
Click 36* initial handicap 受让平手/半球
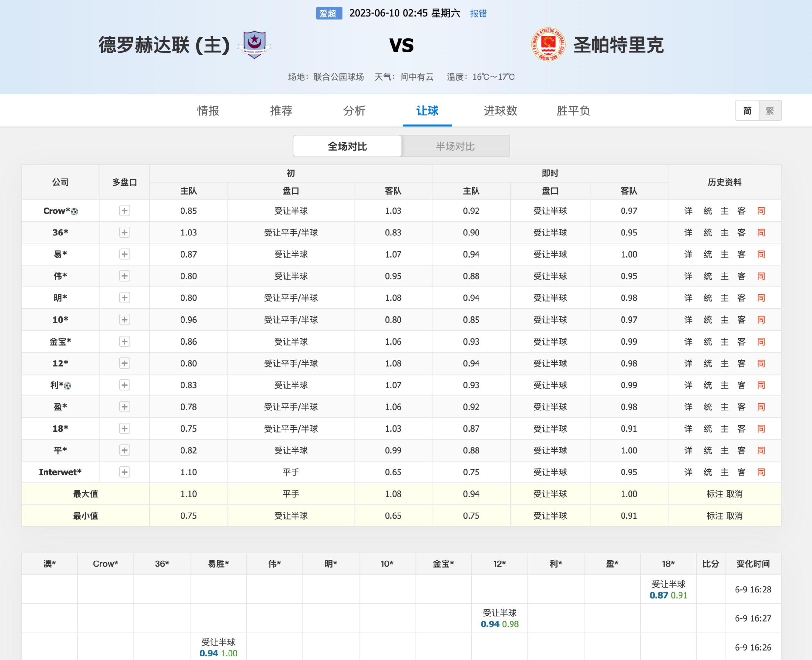pyautogui.click(x=291, y=233)
